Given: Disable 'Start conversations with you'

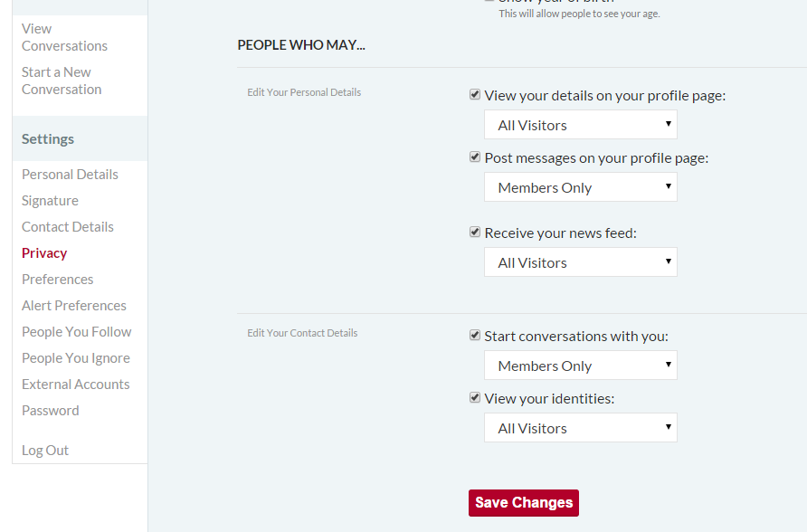Looking at the screenshot, I should (475, 335).
